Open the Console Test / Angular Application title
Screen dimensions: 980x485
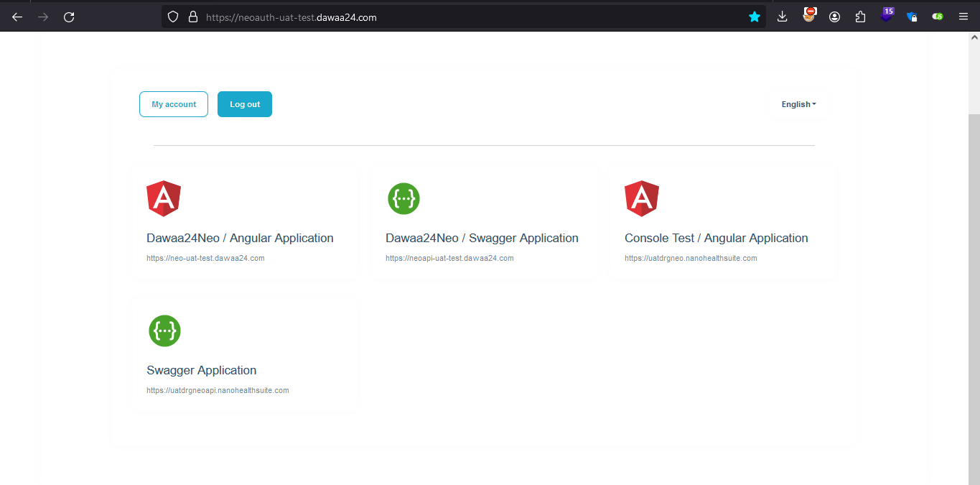pos(716,238)
